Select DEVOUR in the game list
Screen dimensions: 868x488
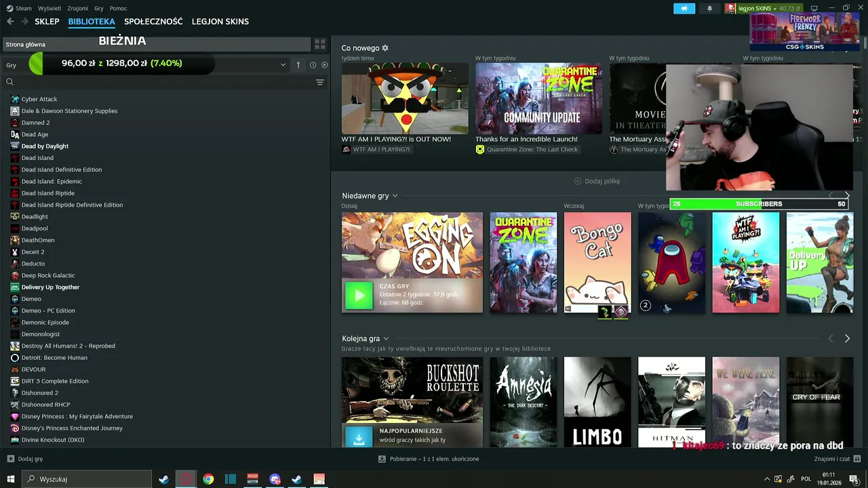click(x=33, y=369)
